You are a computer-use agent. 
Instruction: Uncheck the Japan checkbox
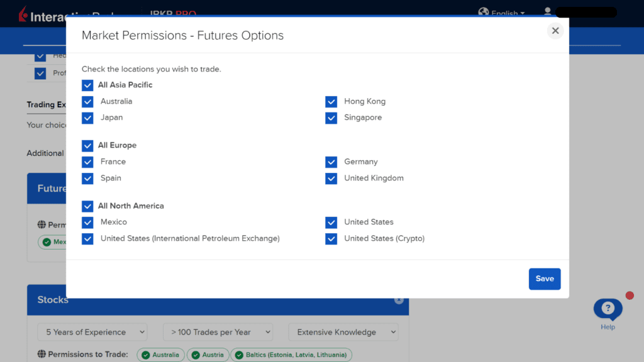(87, 118)
